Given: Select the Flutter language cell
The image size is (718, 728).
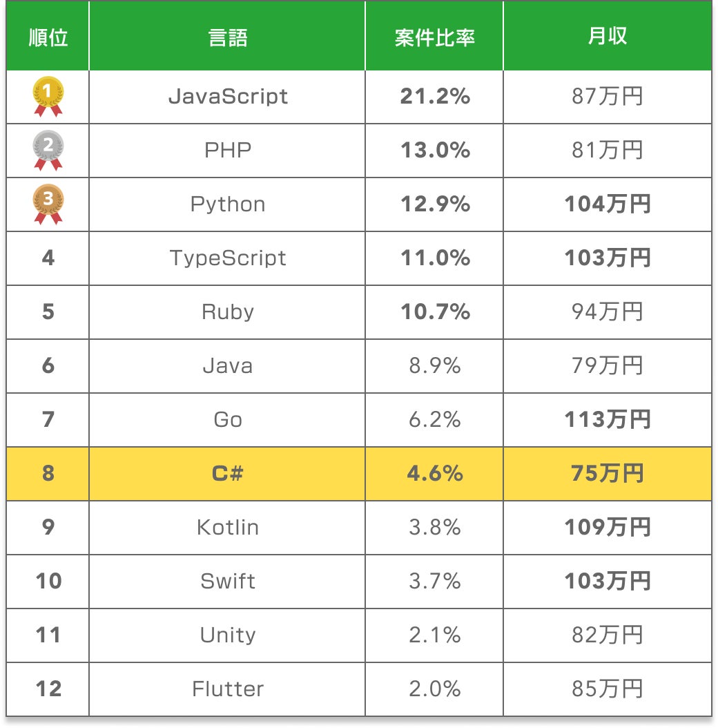Looking at the screenshot, I should pos(228,689).
